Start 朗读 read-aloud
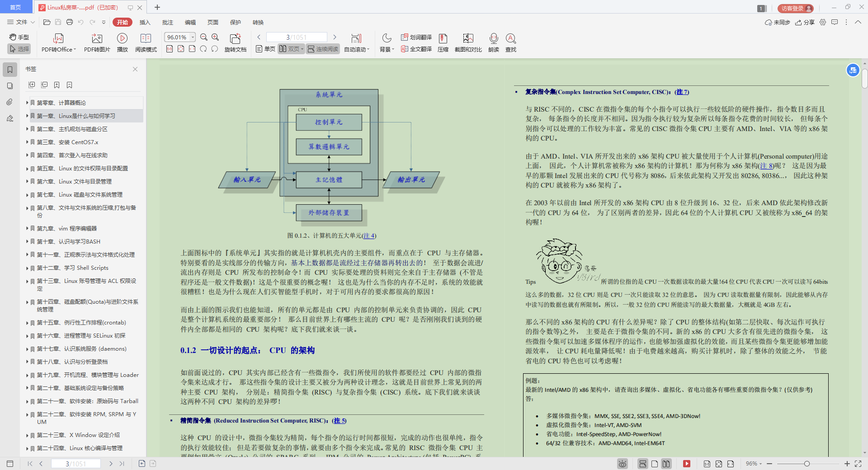The image size is (868, 470). tap(494, 43)
